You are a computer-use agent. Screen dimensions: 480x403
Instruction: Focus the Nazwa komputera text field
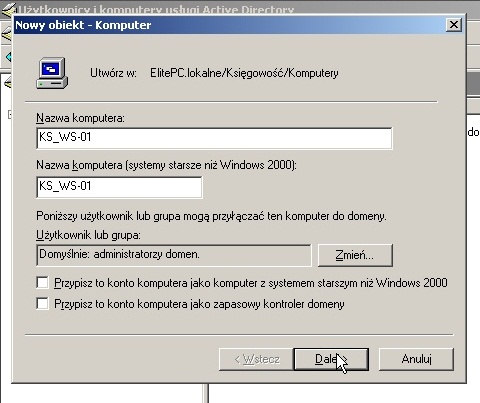[x=214, y=138]
